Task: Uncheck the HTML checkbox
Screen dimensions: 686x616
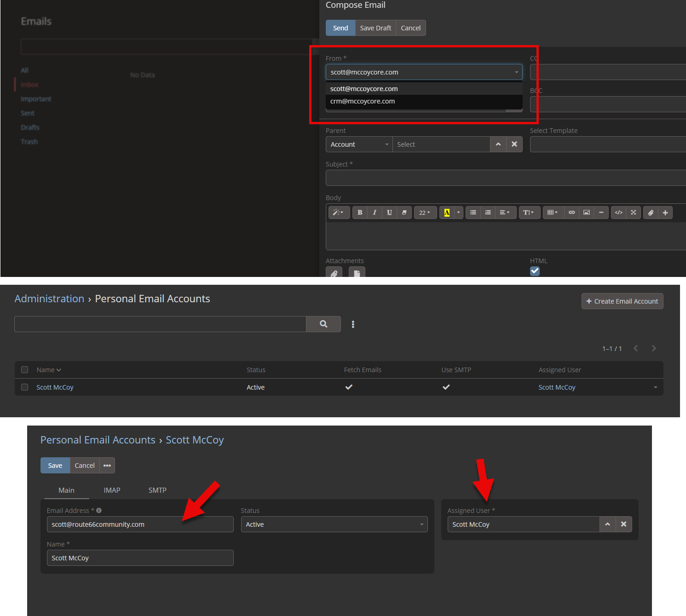Action: pyautogui.click(x=535, y=271)
